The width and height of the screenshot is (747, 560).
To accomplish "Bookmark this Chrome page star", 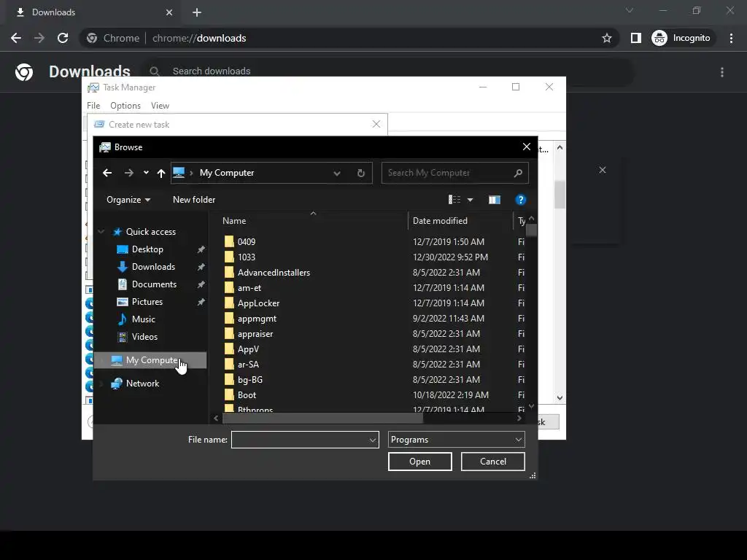I will pos(606,38).
